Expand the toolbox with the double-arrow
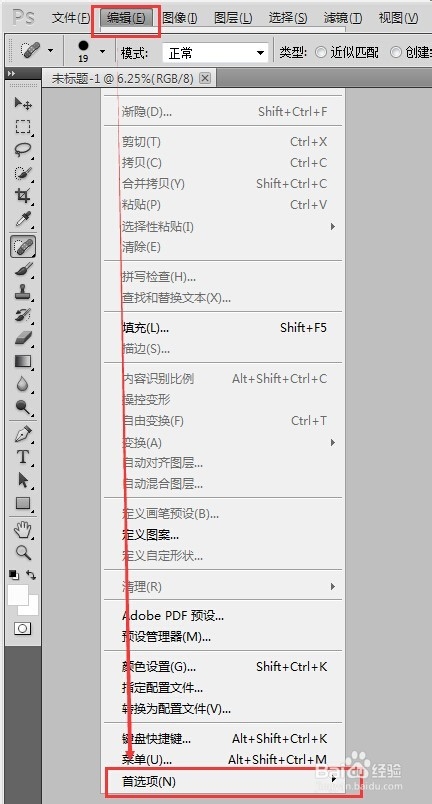The image size is (432, 804). (11, 74)
